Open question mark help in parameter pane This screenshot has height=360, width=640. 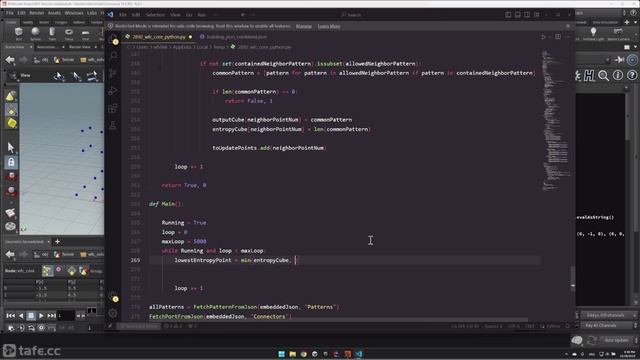[x=632, y=76]
